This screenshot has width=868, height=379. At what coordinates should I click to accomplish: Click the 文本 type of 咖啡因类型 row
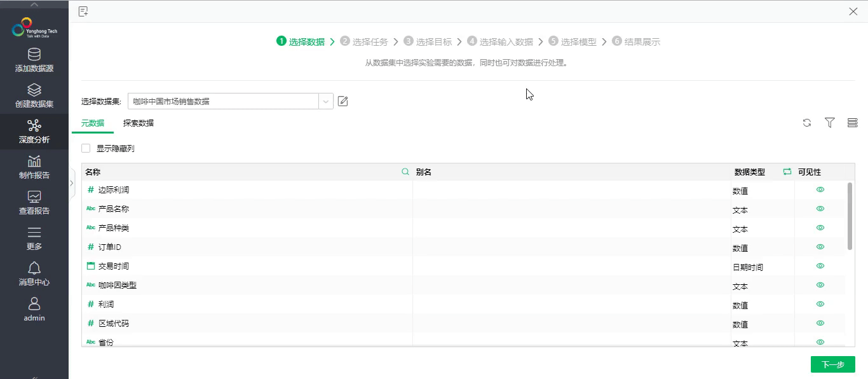tap(740, 286)
